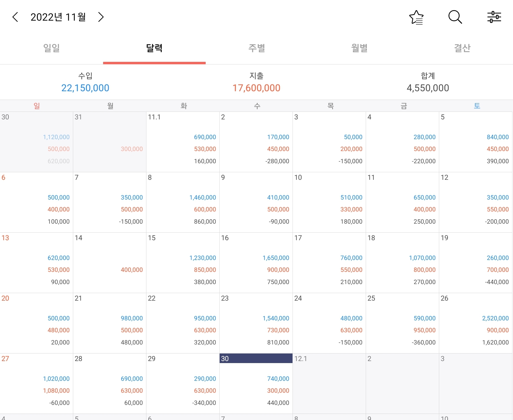The width and height of the screenshot is (513, 420).
Task: Open day 2 with income 170,000
Action: coord(256,142)
